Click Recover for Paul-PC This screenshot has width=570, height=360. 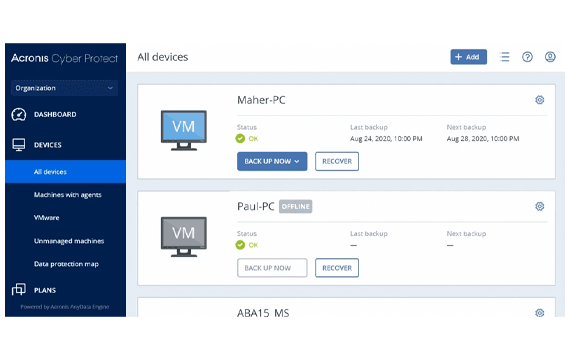click(337, 268)
